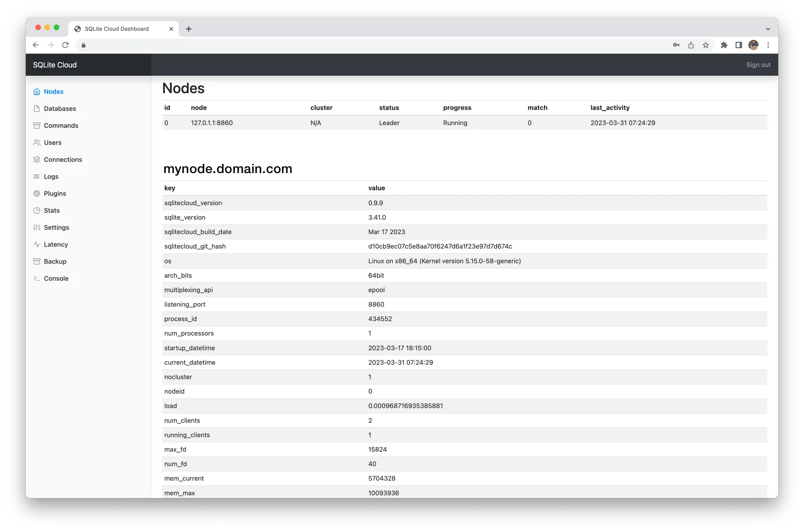
Task: Open Chrome's three-dot menu
Action: pos(768,45)
